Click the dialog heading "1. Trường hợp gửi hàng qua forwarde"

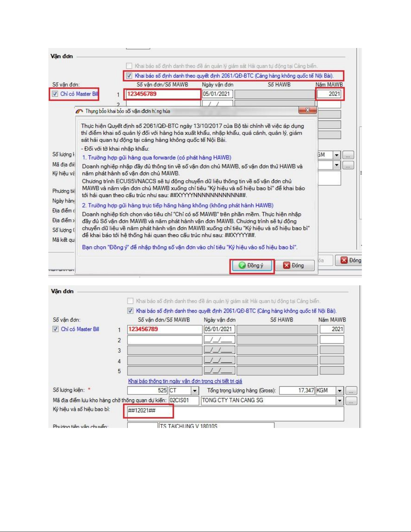point(157,157)
